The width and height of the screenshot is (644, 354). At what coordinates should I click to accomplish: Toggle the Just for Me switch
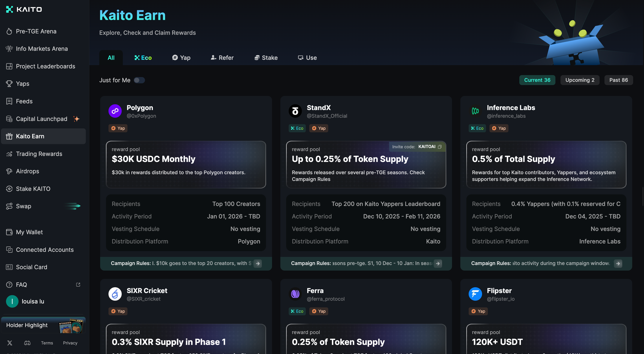pyautogui.click(x=139, y=80)
